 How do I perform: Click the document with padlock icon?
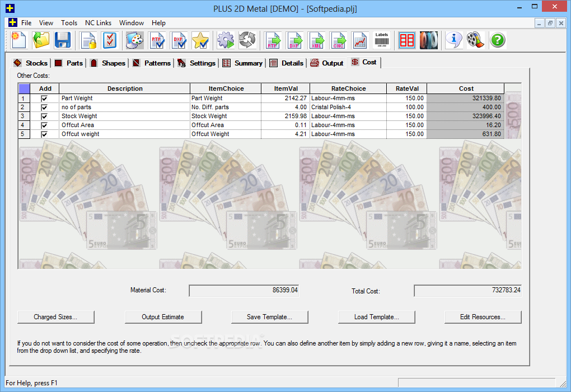[89, 40]
